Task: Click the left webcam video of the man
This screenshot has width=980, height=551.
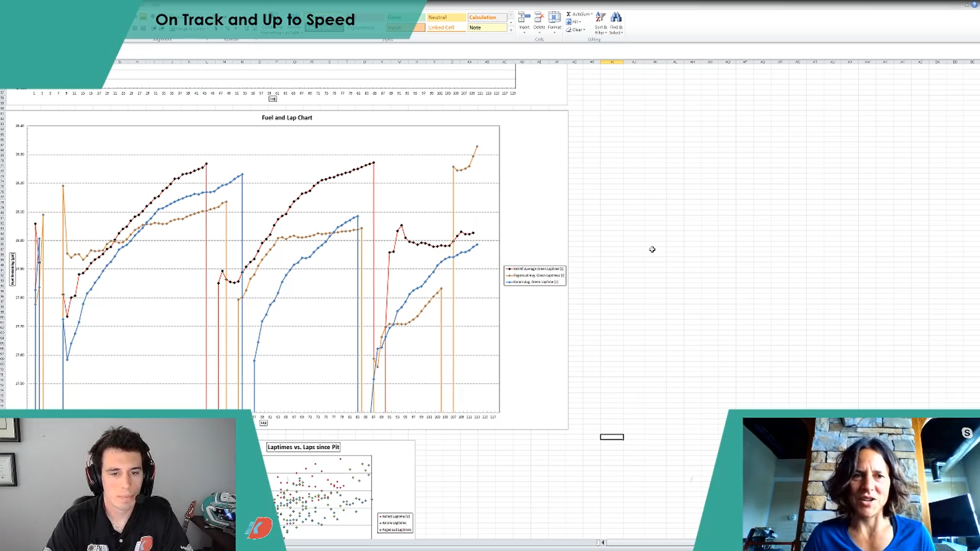Action: [x=118, y=484]
